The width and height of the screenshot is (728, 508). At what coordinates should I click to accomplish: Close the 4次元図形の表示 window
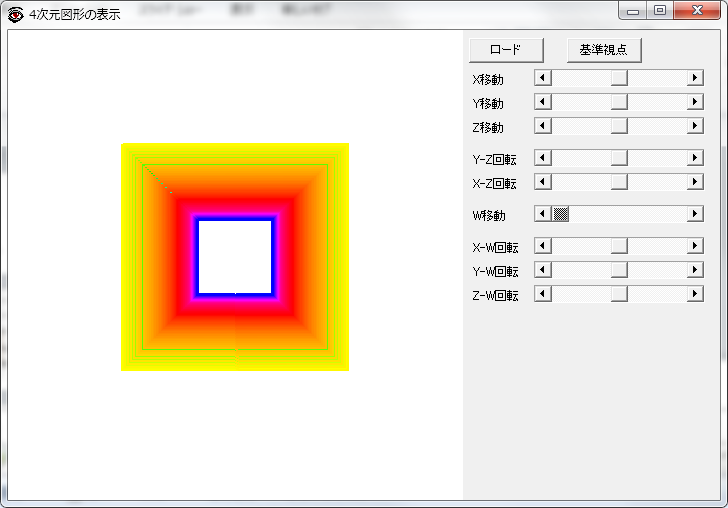pos(697,11)
